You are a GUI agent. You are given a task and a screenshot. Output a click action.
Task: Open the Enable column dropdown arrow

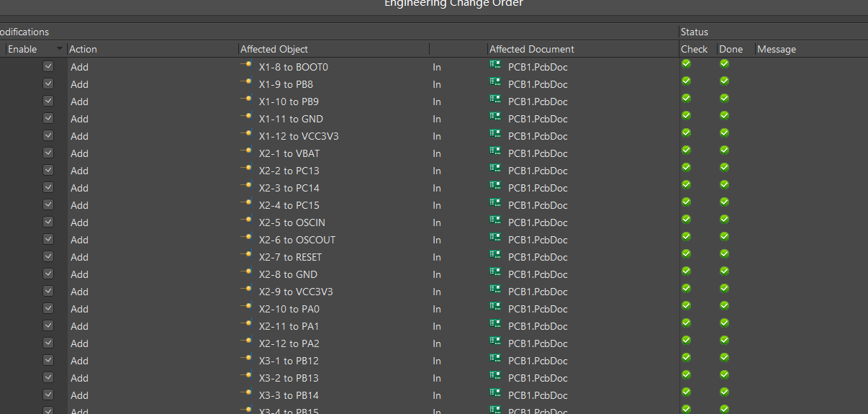coord(60,49)
